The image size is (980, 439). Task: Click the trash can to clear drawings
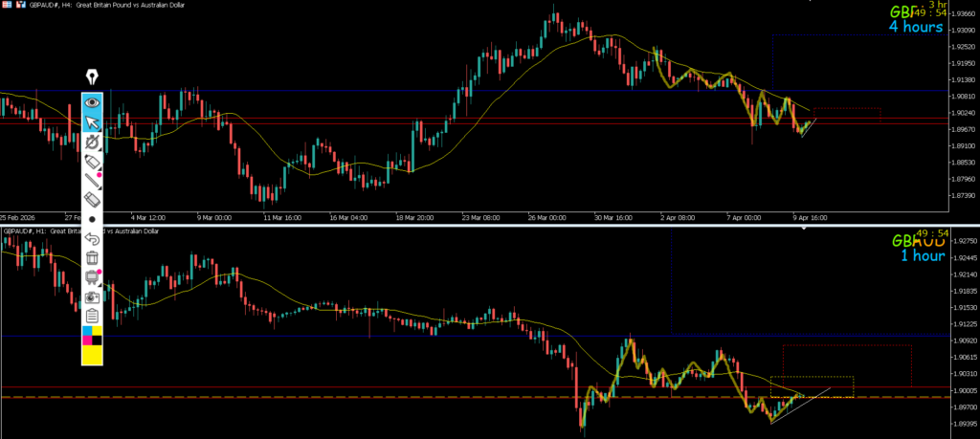(x=93, y=257)
